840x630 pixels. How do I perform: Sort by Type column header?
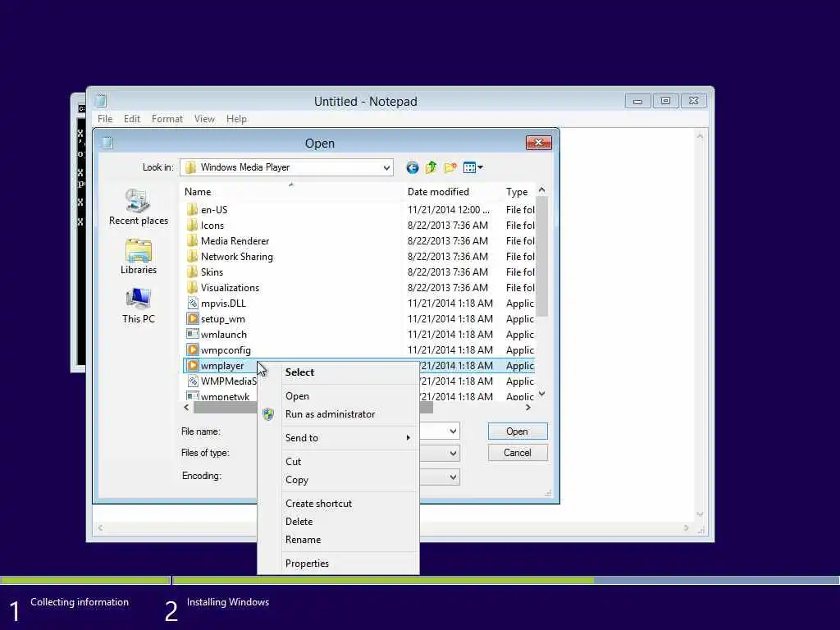pos(518,192)
